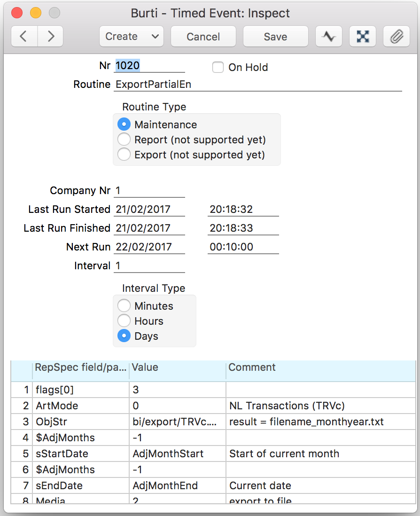Go to the previous record arrow
Screen dimensions: 420x516
[x=24, y=37]
